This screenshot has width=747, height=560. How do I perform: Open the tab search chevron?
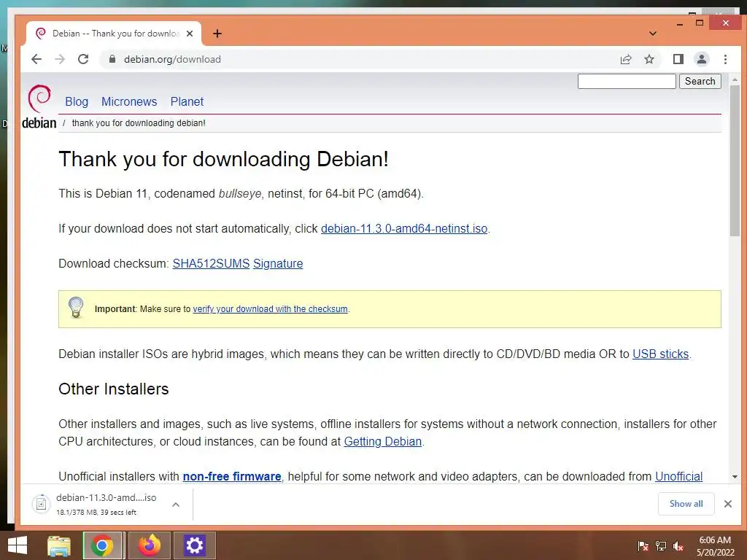coord(653,34)
